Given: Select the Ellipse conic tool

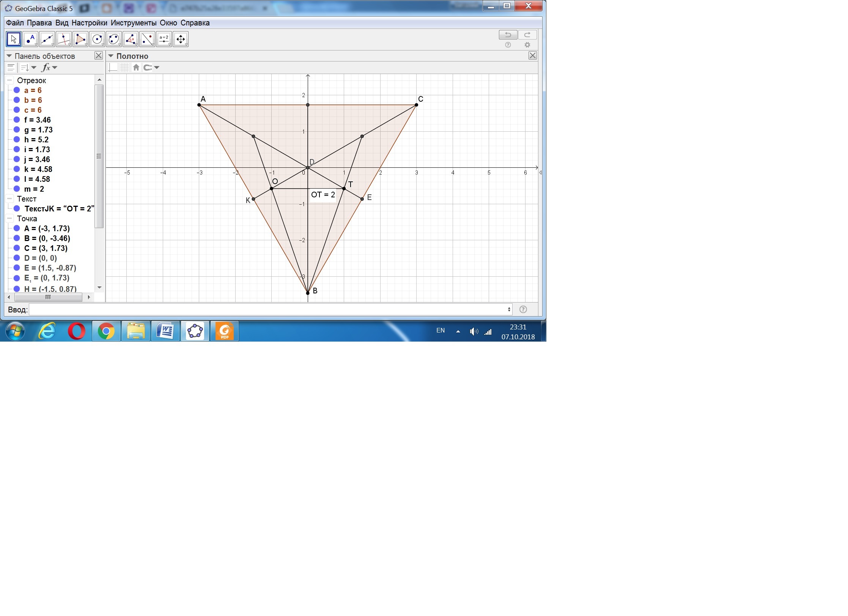Looking at the screenshot, I should coord(114,39).
